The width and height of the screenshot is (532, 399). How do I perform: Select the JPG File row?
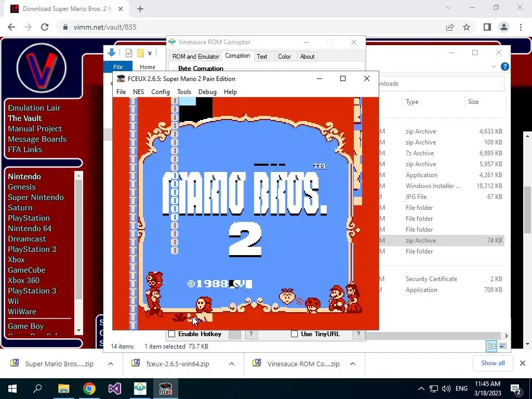click(x=441, y=197)
